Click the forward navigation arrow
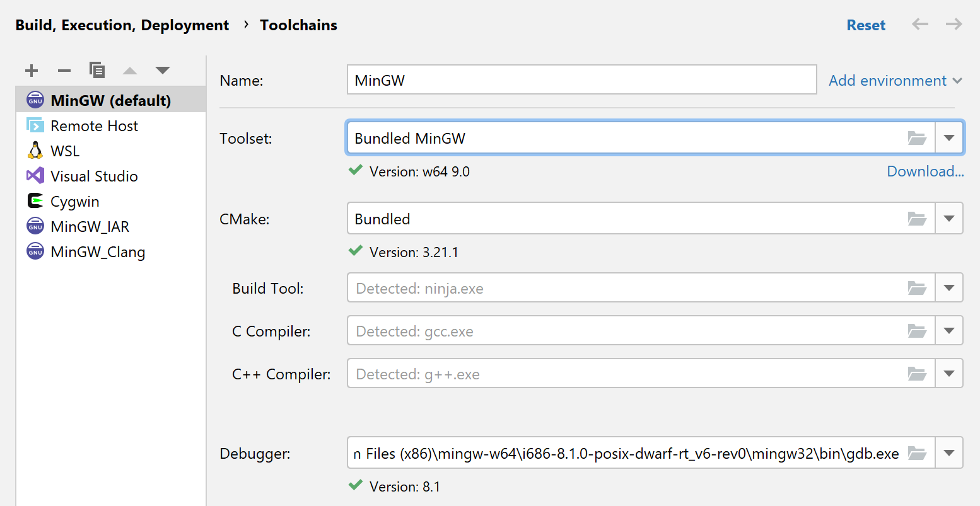 point(954,25)
